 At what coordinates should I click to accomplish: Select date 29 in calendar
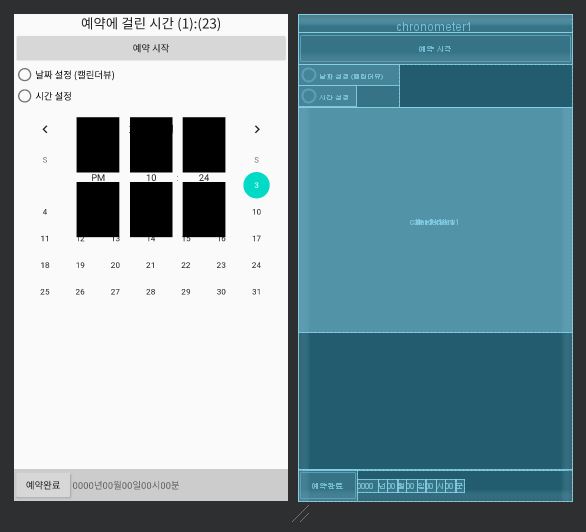pyautogui.click(x=186, y=292)
